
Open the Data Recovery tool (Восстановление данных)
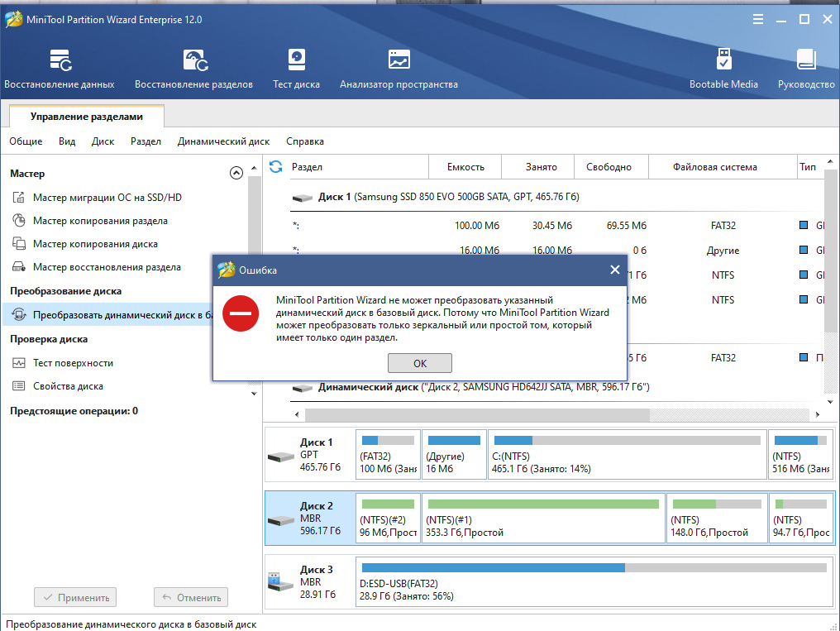[59, 69]
